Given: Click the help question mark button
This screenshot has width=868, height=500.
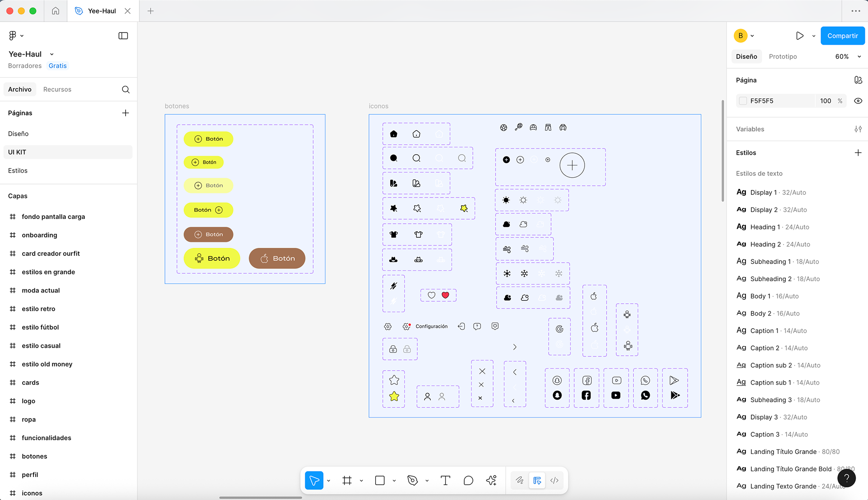Looking at the screenshot, I should tap(846, 478).
